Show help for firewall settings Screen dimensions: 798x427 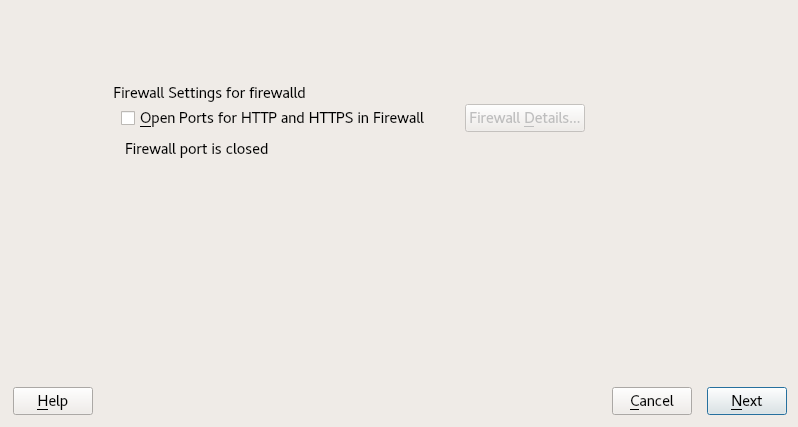click(x=53, y=401)
